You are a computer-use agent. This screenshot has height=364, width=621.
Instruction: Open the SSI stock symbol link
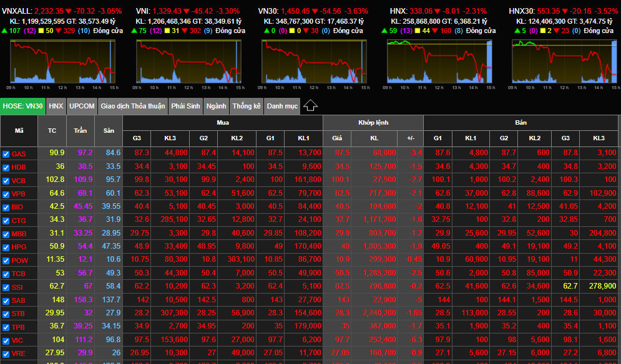tap(17, 288)
